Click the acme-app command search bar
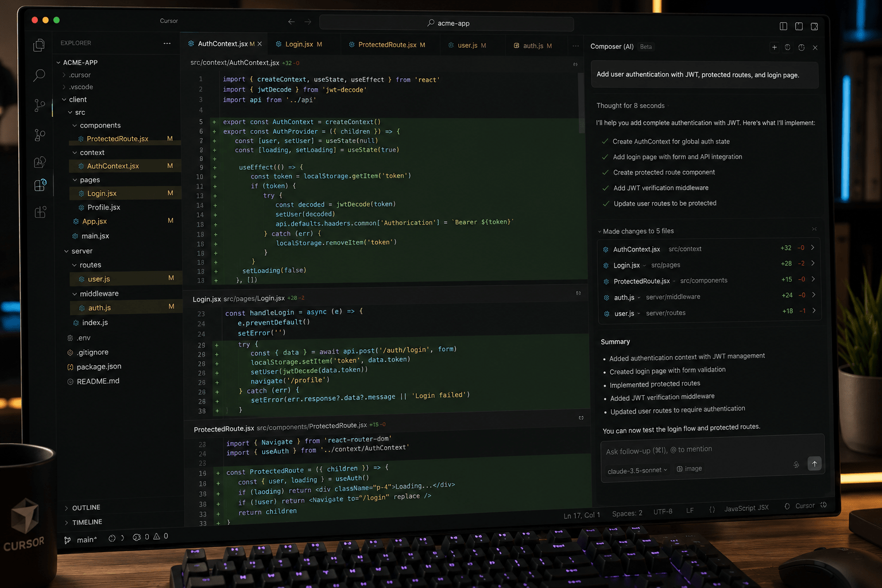882x588 pixels. (x=447, y=23)
